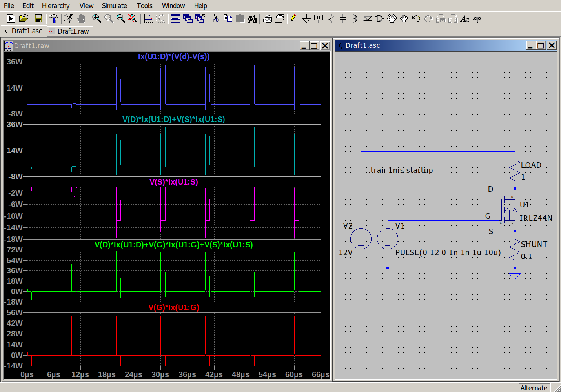Click the blue Ix(U1:D)*(V(d)-V(s)) trace label
Screen dimensions: 561x392
tap(174, 56)
